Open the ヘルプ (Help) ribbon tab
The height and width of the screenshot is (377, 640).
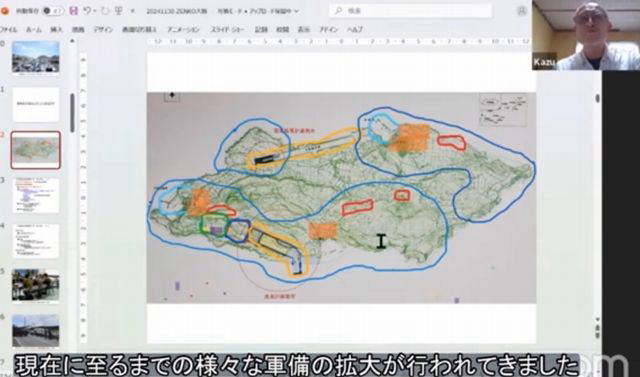point(355,29)
